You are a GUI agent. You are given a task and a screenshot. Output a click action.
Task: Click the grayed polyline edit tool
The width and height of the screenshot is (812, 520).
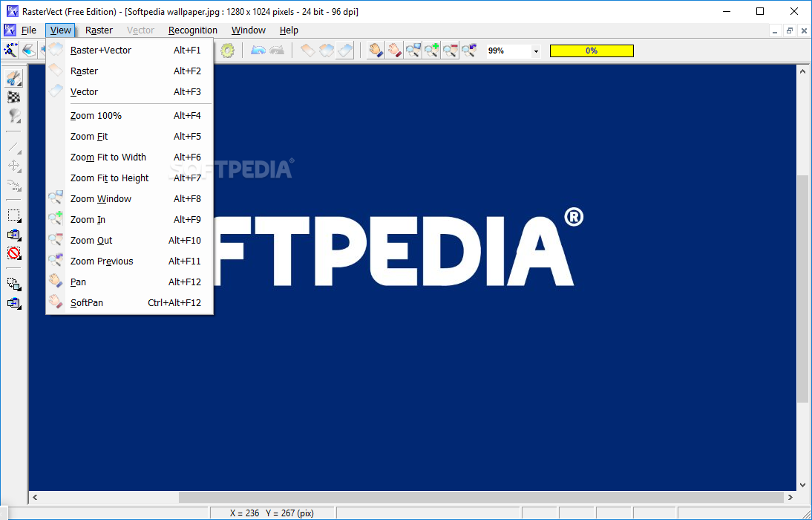pos(13,185)
